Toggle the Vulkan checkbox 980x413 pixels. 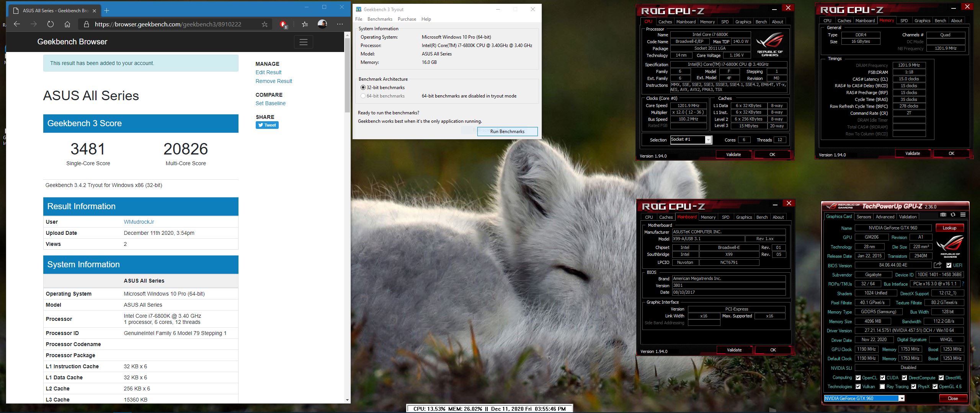(858, 387)
